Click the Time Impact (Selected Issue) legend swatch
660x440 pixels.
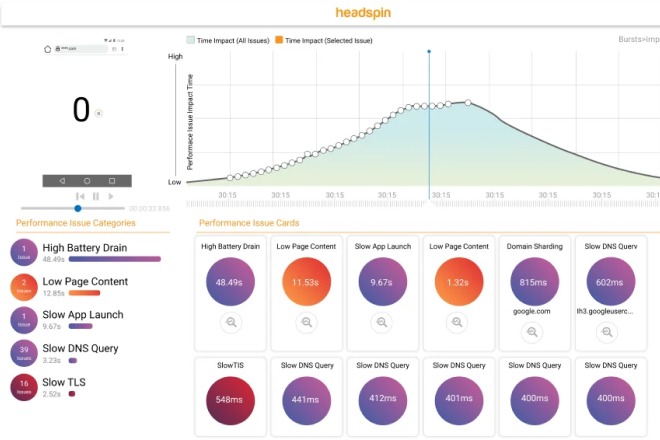coord(280,40)
